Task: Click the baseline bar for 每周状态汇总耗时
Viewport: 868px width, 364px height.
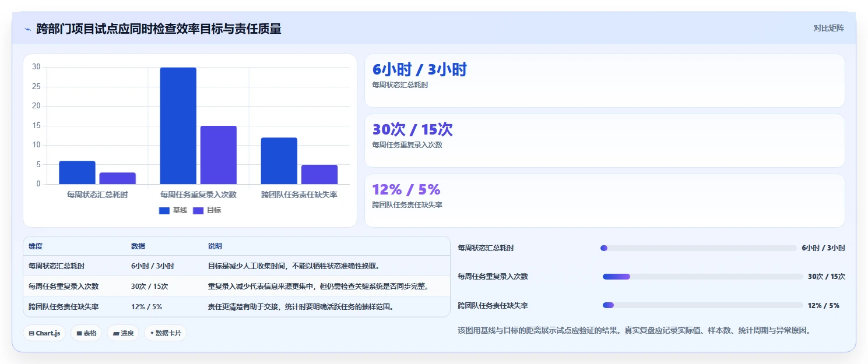Action: 77,172
